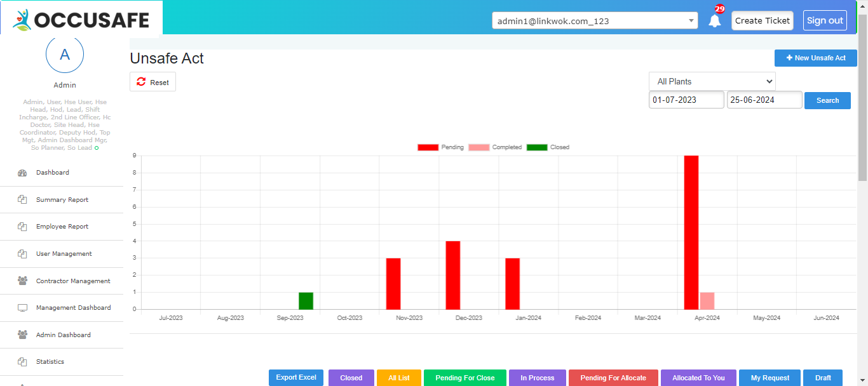Show My Request records
868x386 pixels.
click(x=770, y=378)
